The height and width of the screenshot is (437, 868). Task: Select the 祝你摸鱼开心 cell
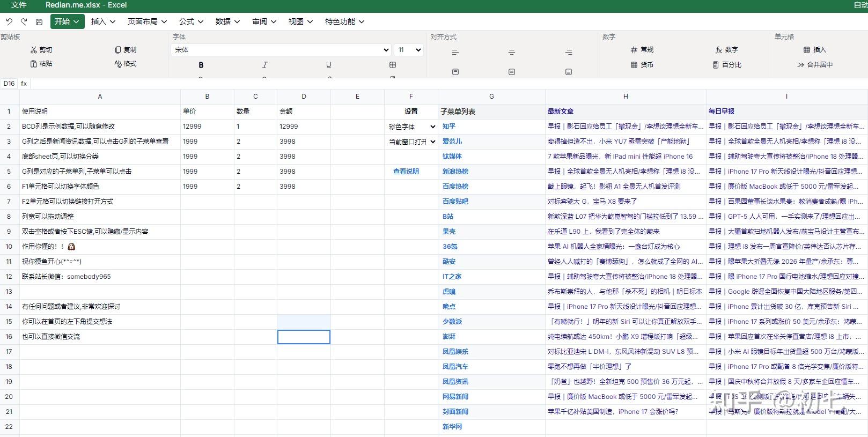[100, 262]
